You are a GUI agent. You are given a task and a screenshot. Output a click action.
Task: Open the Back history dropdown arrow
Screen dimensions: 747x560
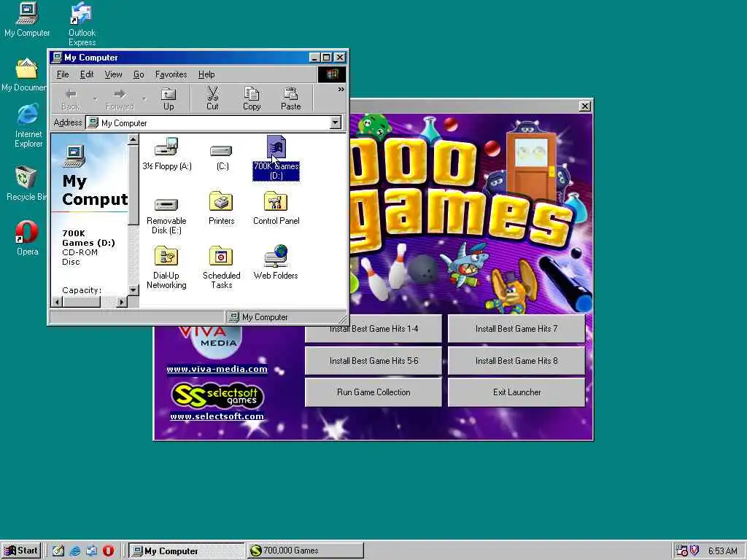coord(95,99)
